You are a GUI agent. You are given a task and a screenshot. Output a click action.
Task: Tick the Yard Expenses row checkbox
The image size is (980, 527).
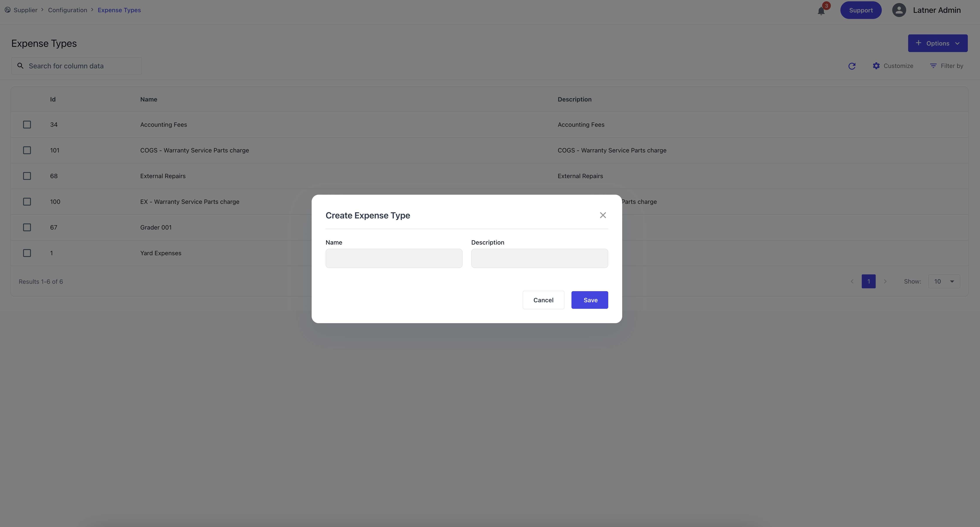[27, 253]
